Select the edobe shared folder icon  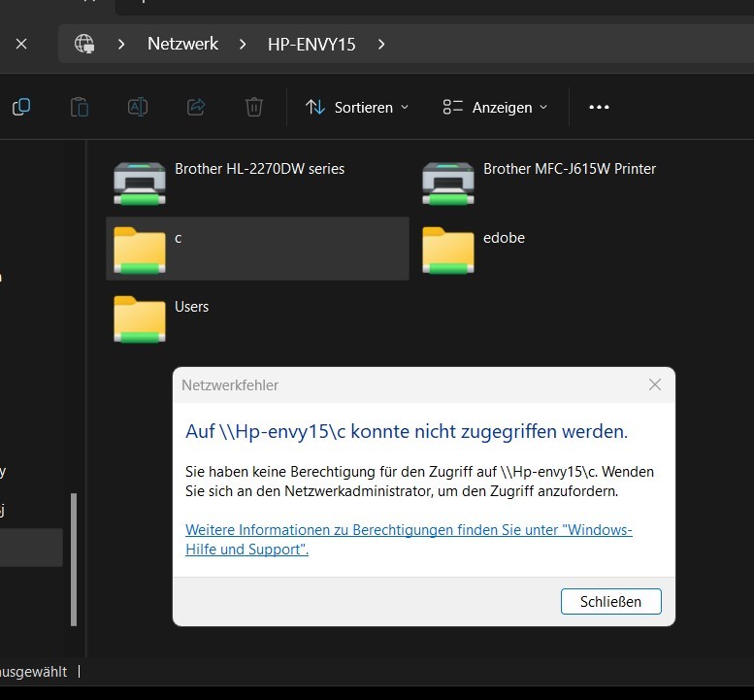(448, 250)
